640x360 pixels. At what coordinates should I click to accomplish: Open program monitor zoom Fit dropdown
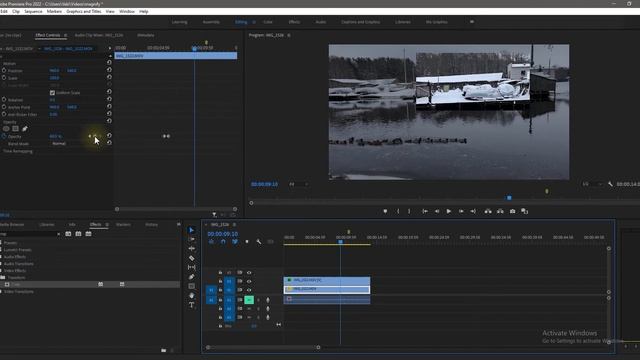pos(298,184)
